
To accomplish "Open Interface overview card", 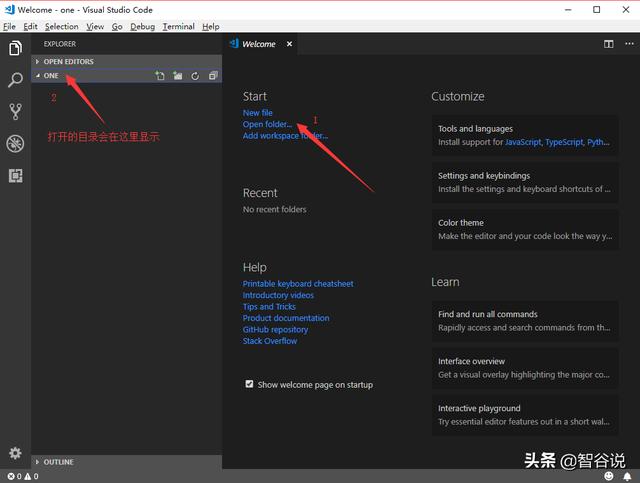I will (525, 368).
